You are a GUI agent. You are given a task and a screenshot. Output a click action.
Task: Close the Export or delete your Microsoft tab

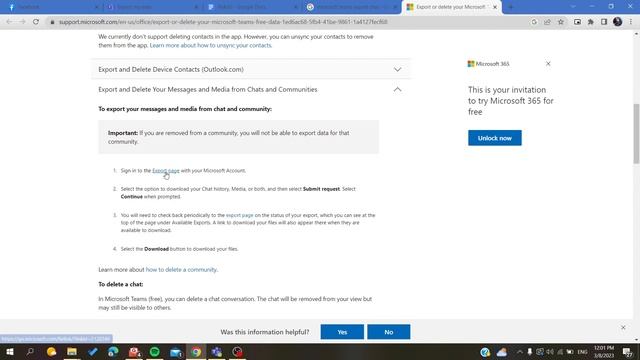(495, 7)
